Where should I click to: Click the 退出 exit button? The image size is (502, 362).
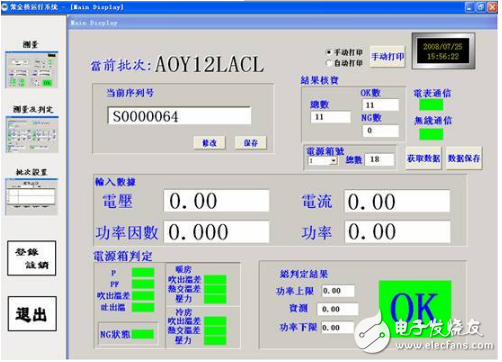tap(32, 314)
